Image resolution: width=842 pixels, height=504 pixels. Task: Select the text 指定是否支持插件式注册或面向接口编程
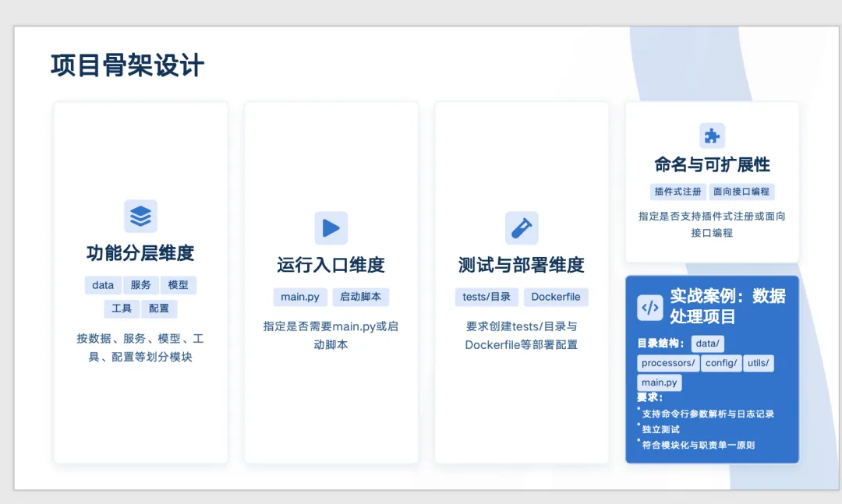(x=712, y=224)
